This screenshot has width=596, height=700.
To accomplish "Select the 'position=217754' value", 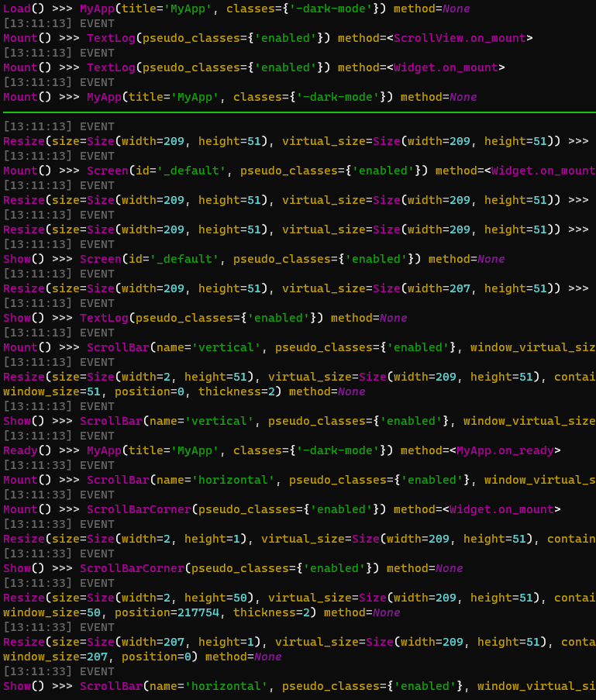I will coord(167,612).
